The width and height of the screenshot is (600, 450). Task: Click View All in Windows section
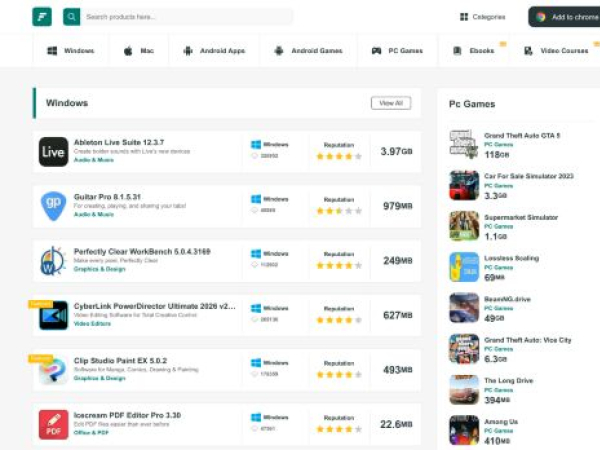[x=391, y=103]
